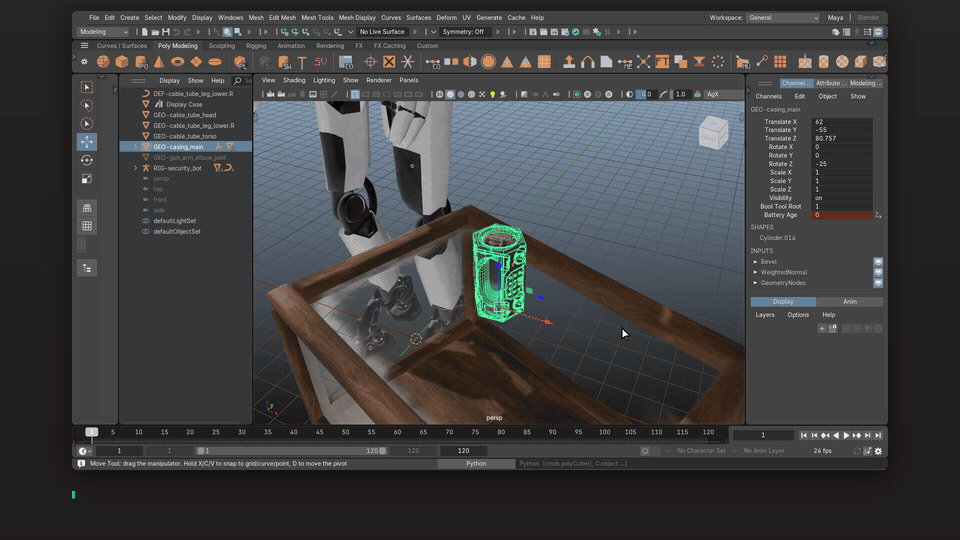Click the Bridge shelf icon

[x=588, y=62]
